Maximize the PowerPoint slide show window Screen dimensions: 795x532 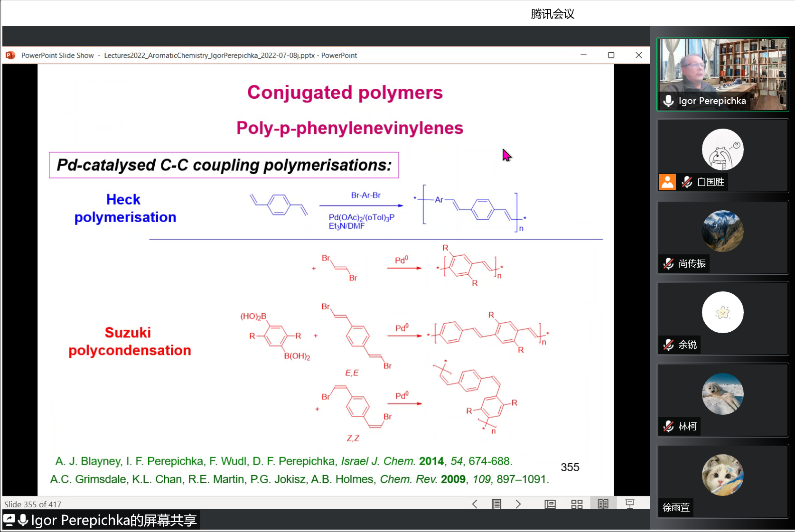coord(611,56)
